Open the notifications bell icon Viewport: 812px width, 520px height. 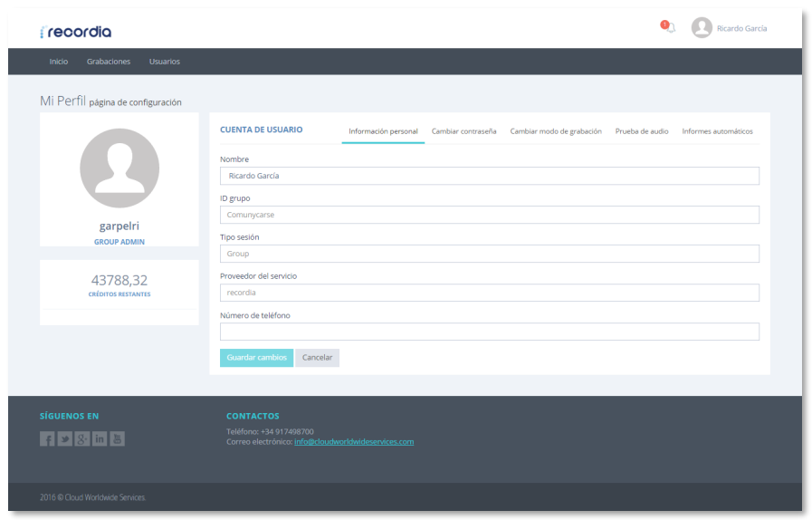(670, 28)
